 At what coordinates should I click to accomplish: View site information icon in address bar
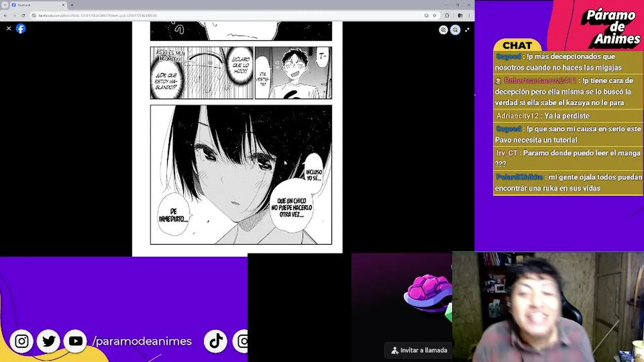34,16
